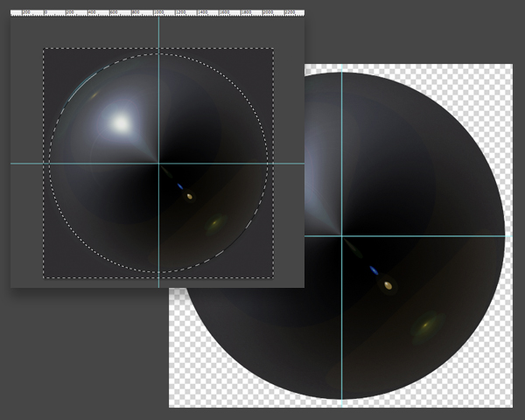Click the transparent checkerboard at the large image's bottom-left
The width and height of the screenshot is (525, 420).
point(188,385)
